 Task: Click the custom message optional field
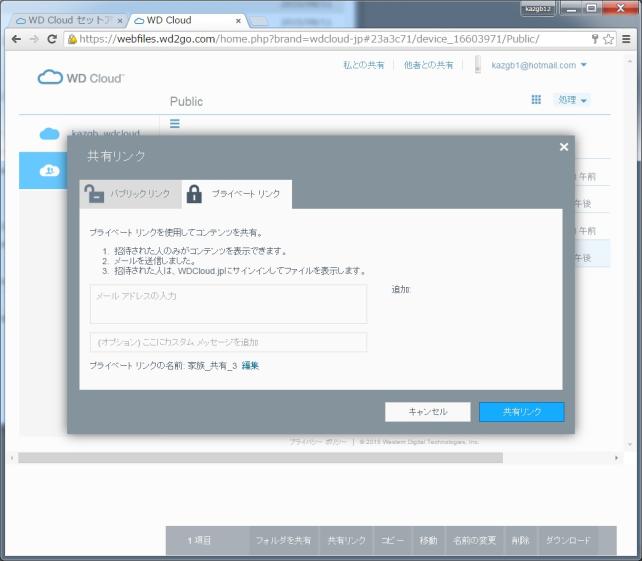click(x=228, y=342)
